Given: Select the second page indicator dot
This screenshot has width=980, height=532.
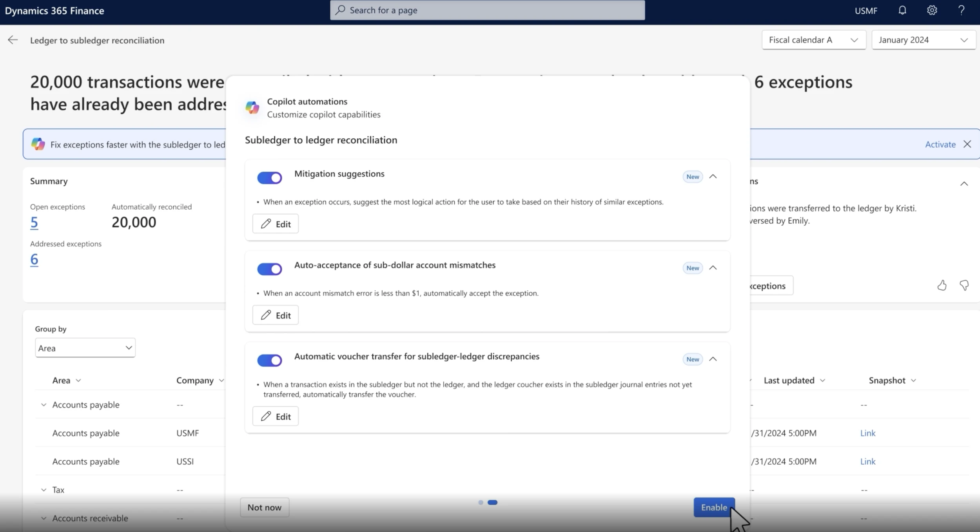Looking at the screenshot, I should [x=492, y=502].
